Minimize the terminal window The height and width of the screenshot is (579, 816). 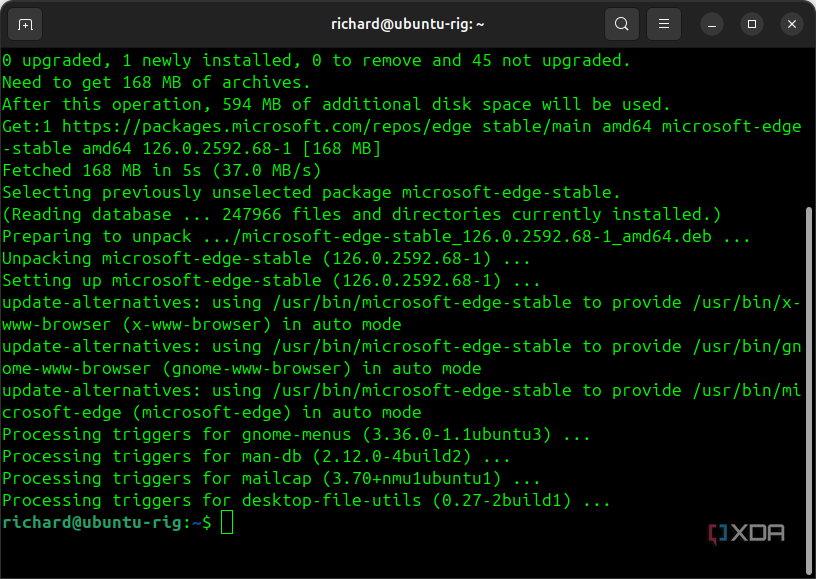coord(711,23)
